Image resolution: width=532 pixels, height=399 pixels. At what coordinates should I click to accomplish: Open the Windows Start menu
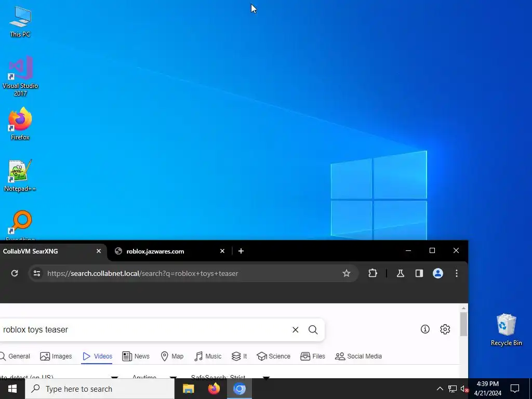coord(12,389)
